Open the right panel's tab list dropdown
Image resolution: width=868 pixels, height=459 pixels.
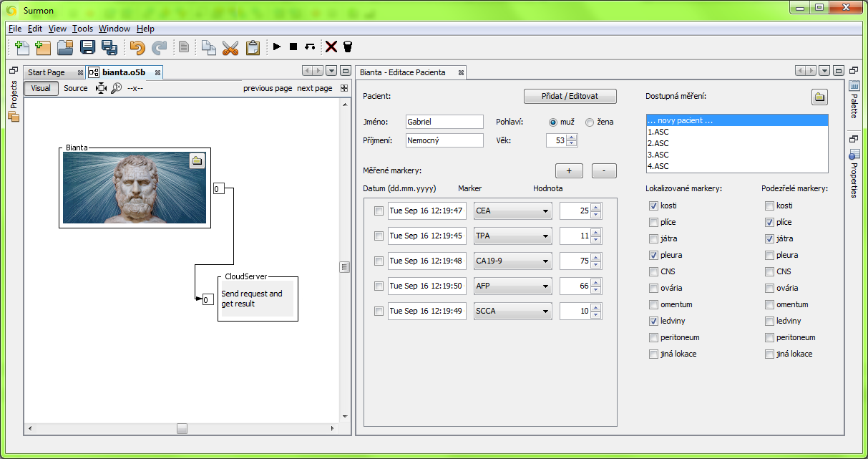(825, 71)
